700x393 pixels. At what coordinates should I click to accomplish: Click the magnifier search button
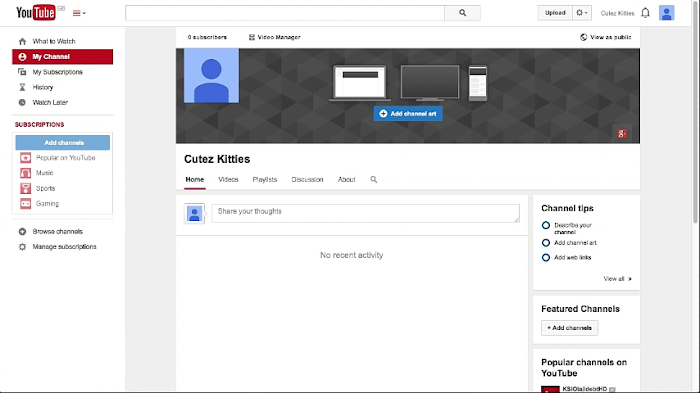462,13
